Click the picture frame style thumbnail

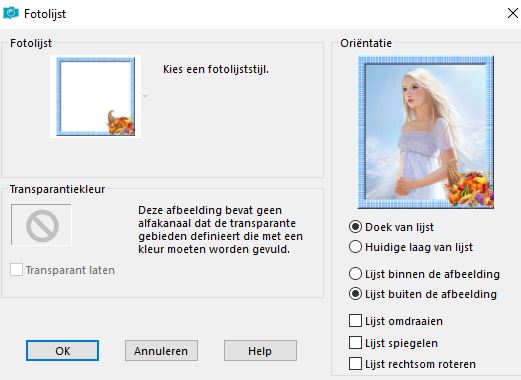(x=96, y=96)
